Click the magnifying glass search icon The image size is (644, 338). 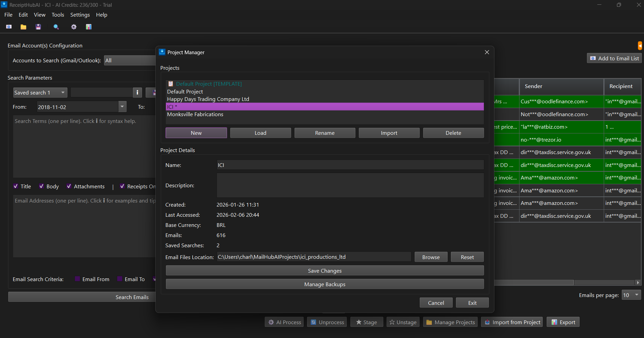pyautogui.click(x=56, y=27)
